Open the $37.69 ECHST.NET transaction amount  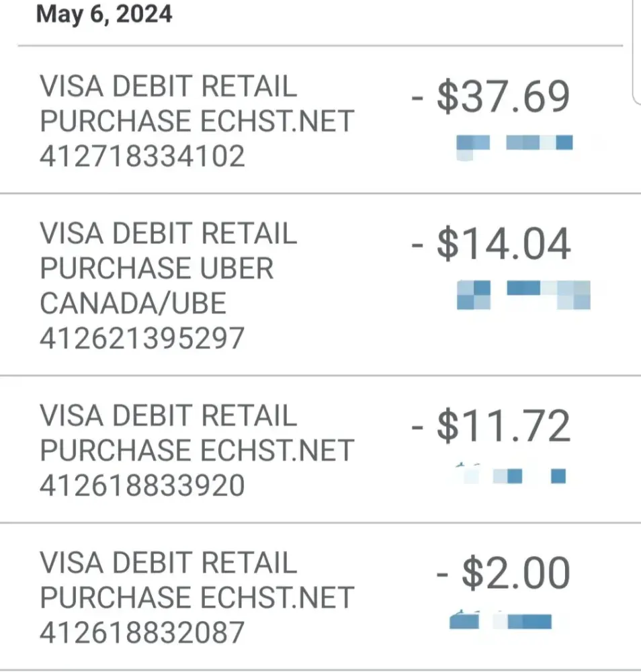click(x=491, y=97)
